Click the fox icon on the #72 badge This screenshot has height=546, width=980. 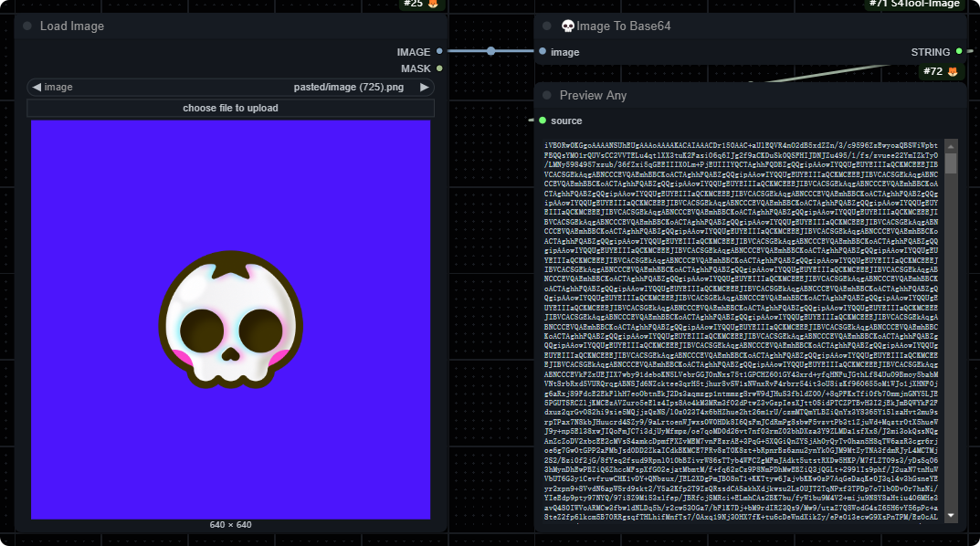coord(953,71)
